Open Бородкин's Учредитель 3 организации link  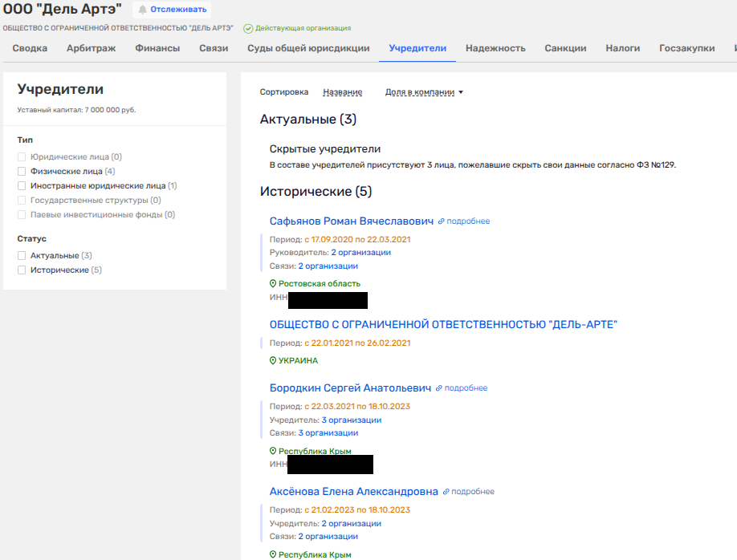(351, 420)
